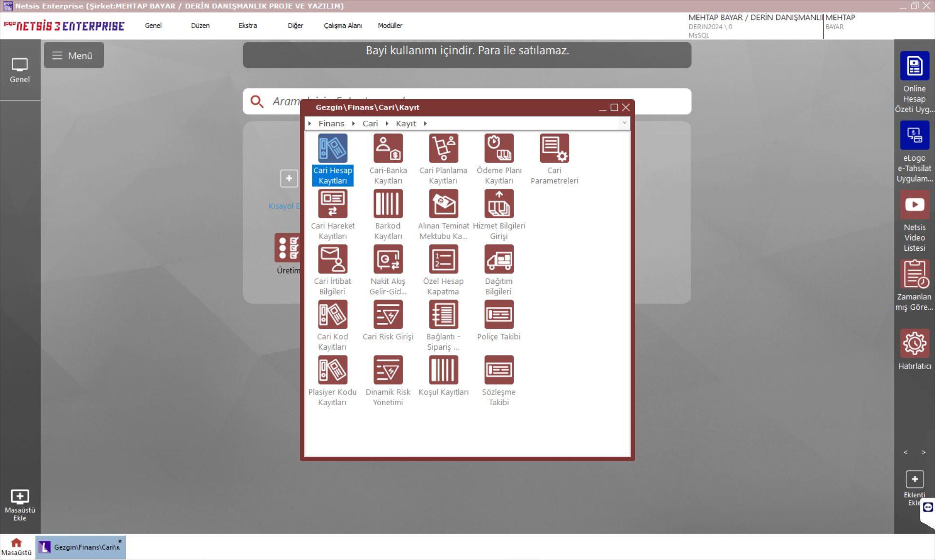Expand arrow after Cari breadcrumb
Image resolution: width=935 pixels, height=560 pixels.
pos(387,124)
